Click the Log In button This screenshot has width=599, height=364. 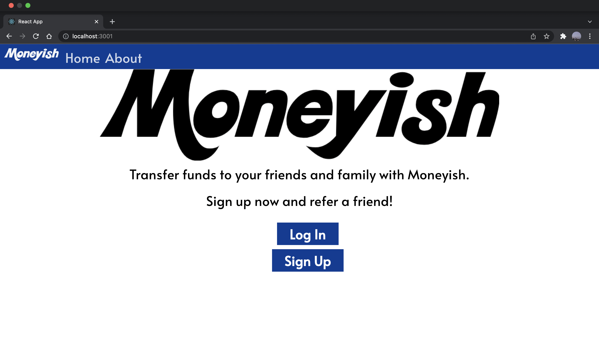[308, 234]
